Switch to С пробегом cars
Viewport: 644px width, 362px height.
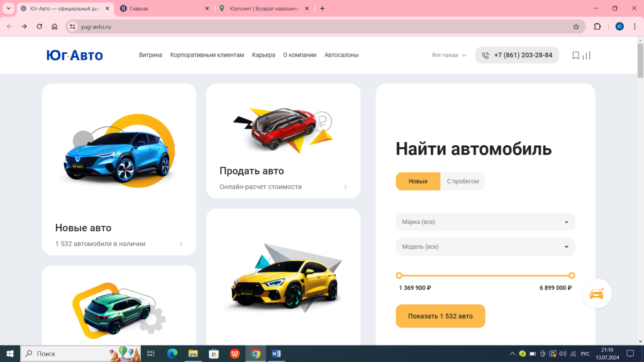[462, 182]
